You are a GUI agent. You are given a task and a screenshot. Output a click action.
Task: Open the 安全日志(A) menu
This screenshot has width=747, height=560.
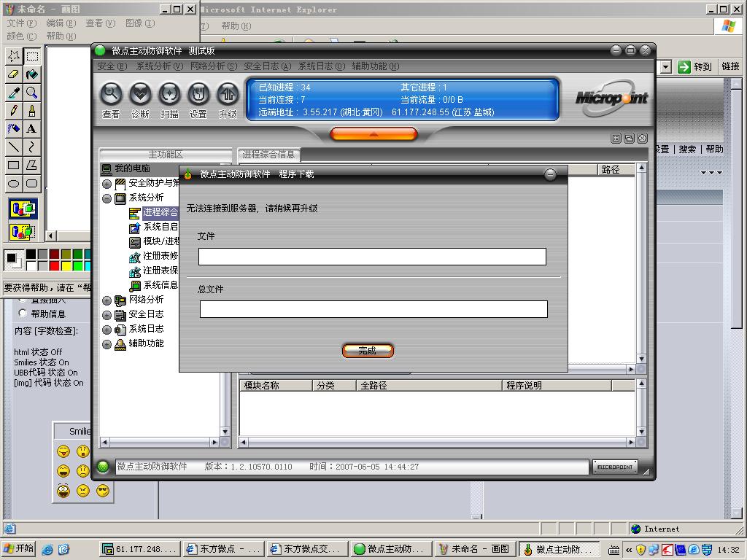tap(267, 66)
